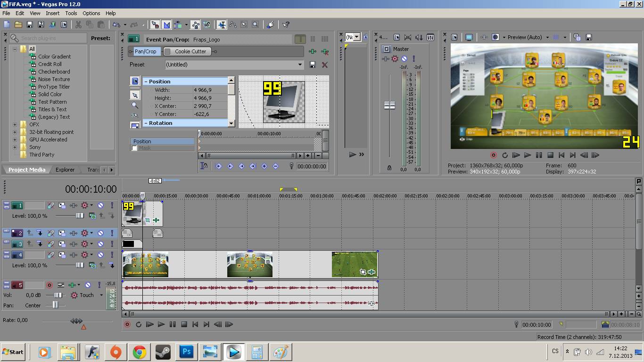
Task: Adjust the Master volume fader
Action: 389,106
